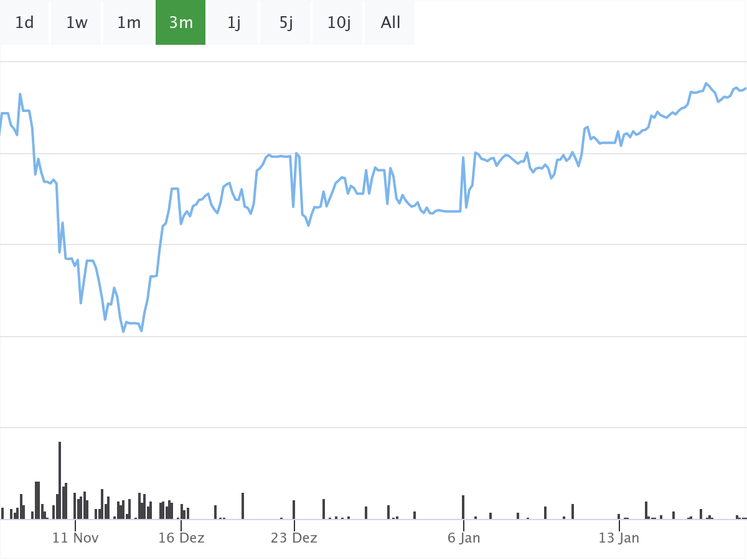Switch to the 1d time range
The height and width of the screenshot is (560, 747).
[x=24, y=23]
